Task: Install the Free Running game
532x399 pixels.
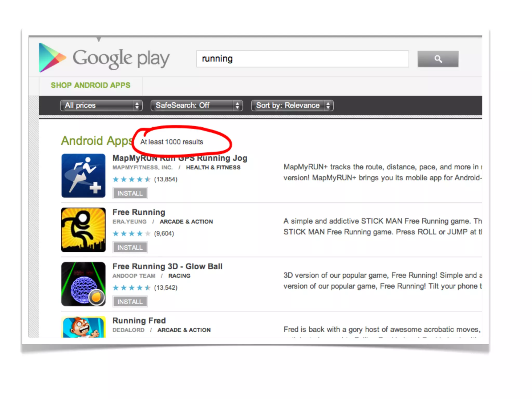Action: 130,247
